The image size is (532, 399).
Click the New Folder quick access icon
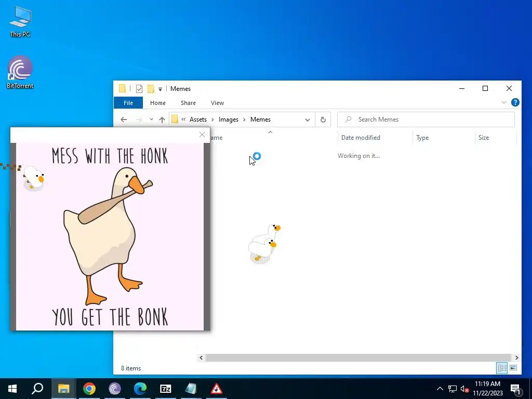151,89
